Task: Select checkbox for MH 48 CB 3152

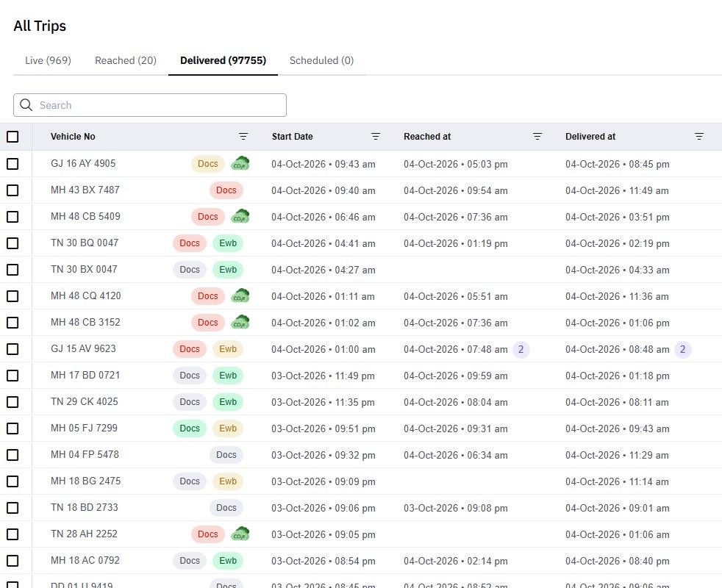Action: pyautogui.click(x=13, y=323)
